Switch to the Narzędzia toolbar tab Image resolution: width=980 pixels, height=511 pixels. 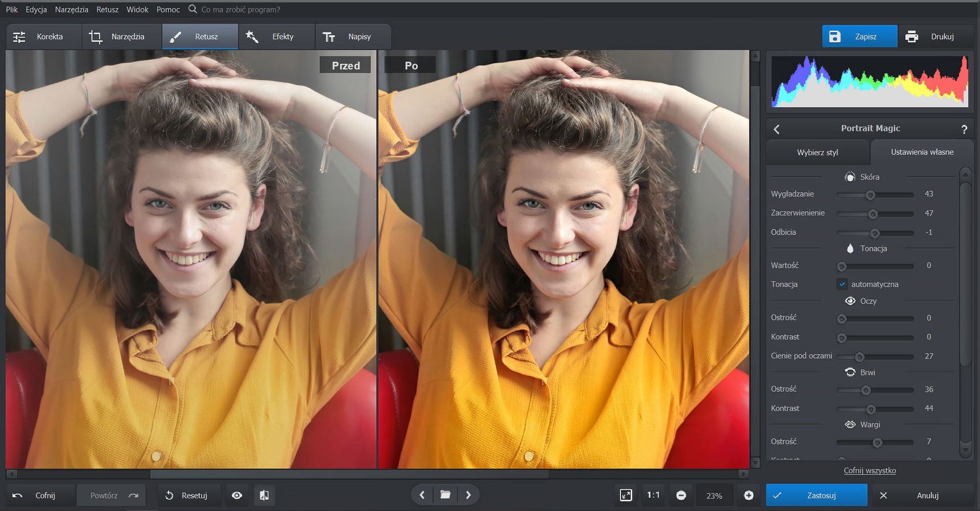122,36
